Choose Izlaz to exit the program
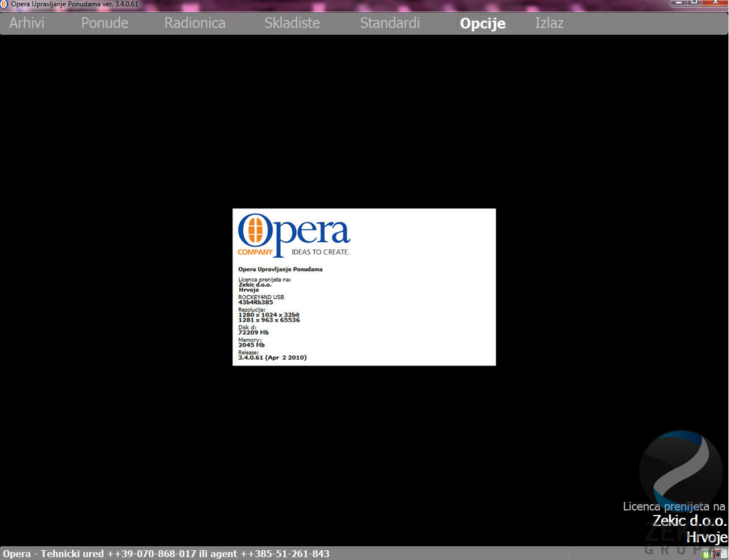The image size is (729, 560). click(549, 23)
